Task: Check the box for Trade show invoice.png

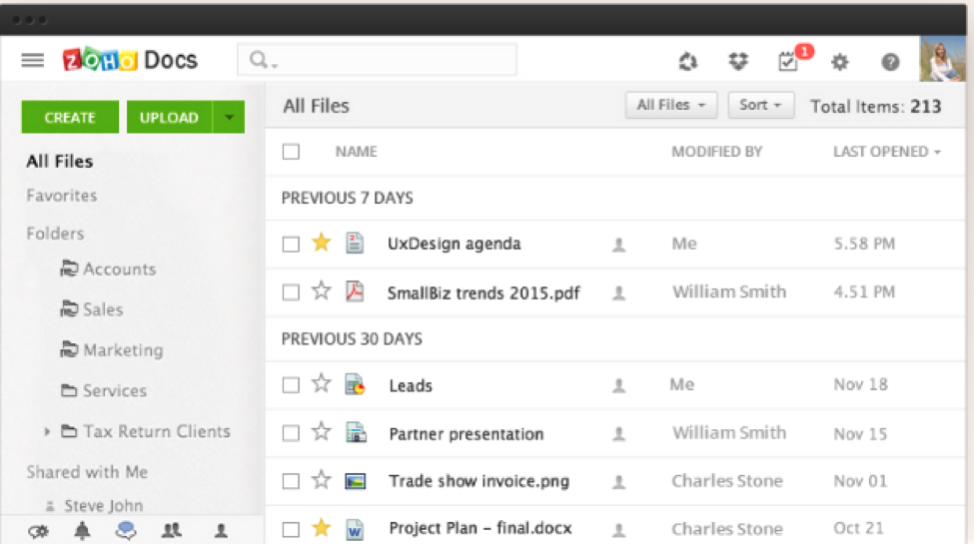Action: coord(291,481)
